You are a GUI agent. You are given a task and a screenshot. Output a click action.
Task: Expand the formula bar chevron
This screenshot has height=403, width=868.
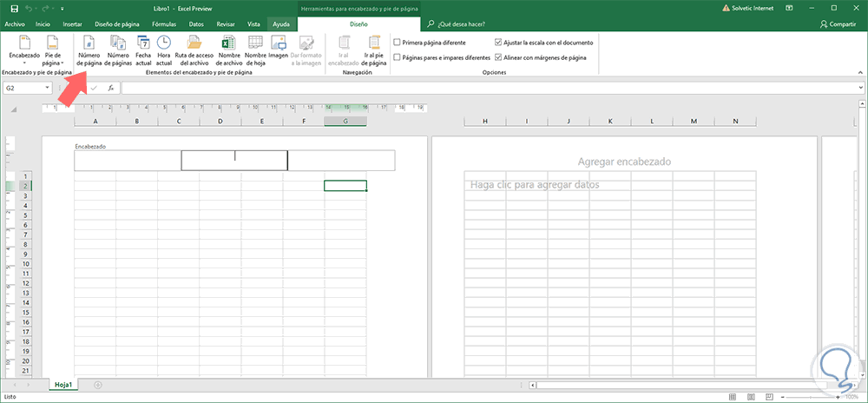pos(862,88)
